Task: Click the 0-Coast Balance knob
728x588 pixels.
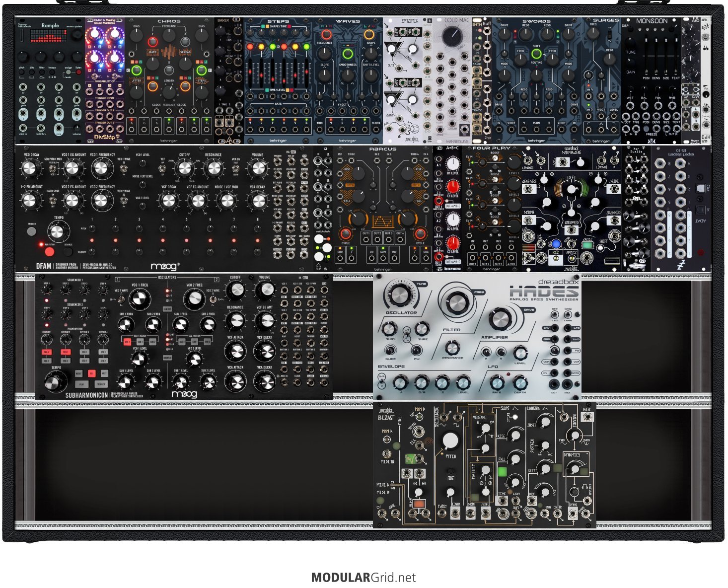Action: pos(575,436)
